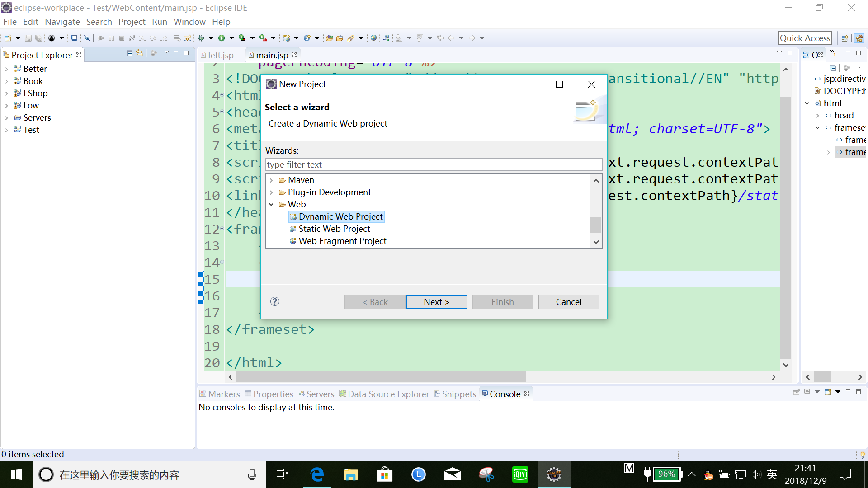868x488 pixels.
Task: Click the Windows taskbar search box
Action: click(x=149, y=474)
